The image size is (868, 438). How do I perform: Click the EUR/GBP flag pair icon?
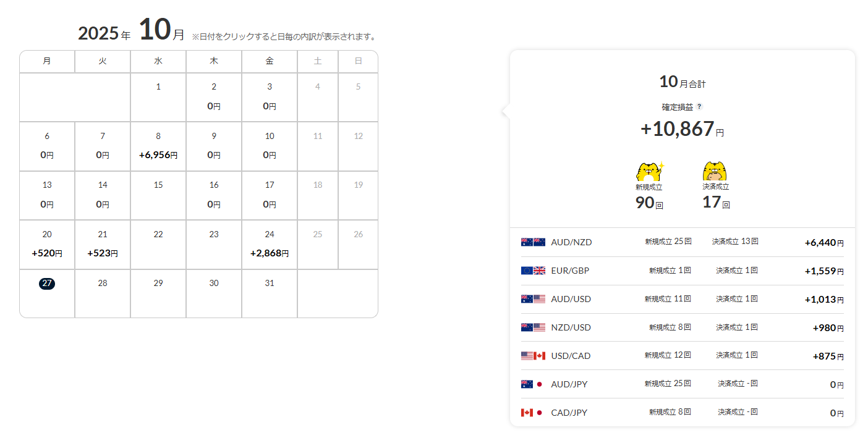point(533,271)
